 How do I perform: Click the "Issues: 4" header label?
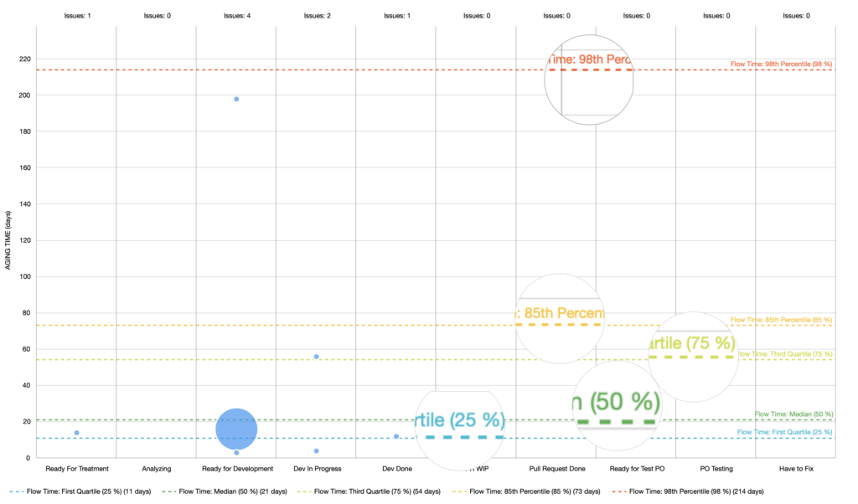(x=237, y=15)
